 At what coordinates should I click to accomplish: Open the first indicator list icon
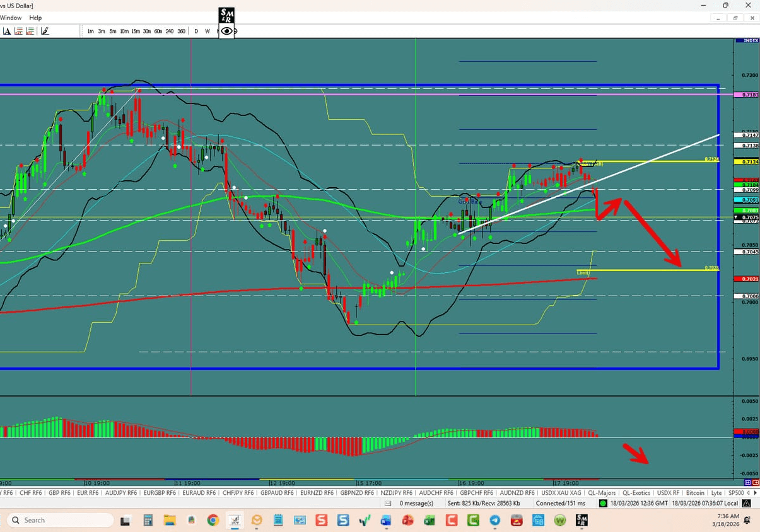[20, 30]
